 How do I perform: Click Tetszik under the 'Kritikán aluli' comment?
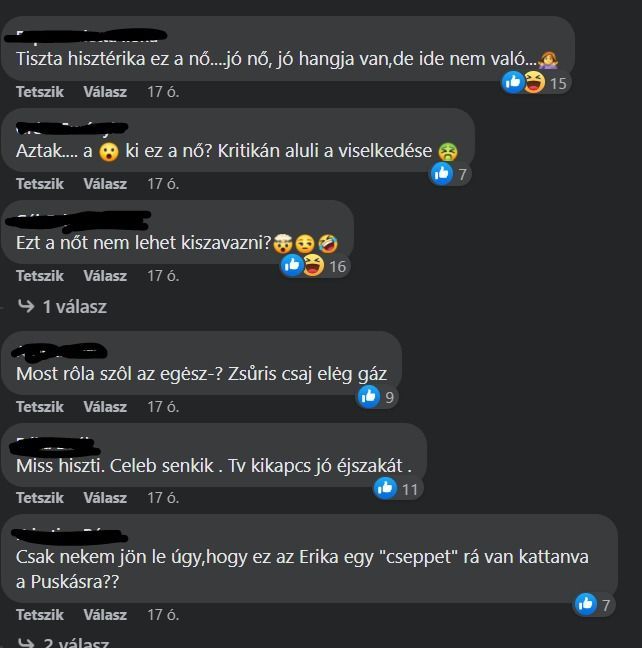point(40,183)
